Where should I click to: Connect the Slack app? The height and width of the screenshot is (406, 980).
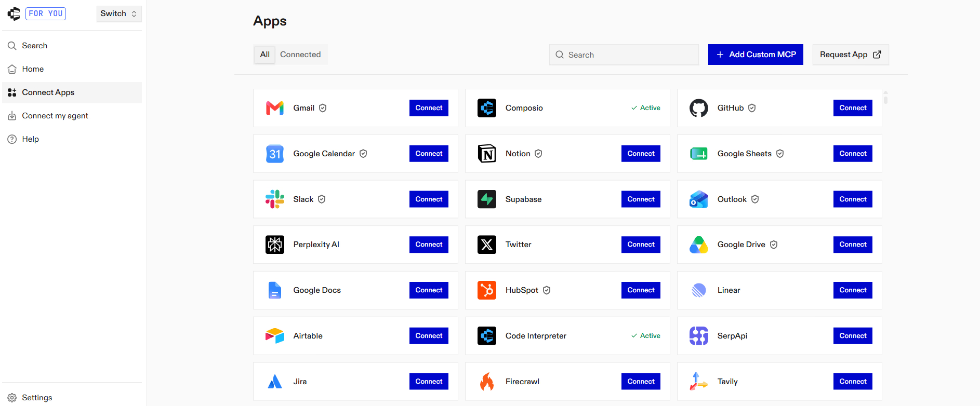pyautogui.click(x=429, y=199)
